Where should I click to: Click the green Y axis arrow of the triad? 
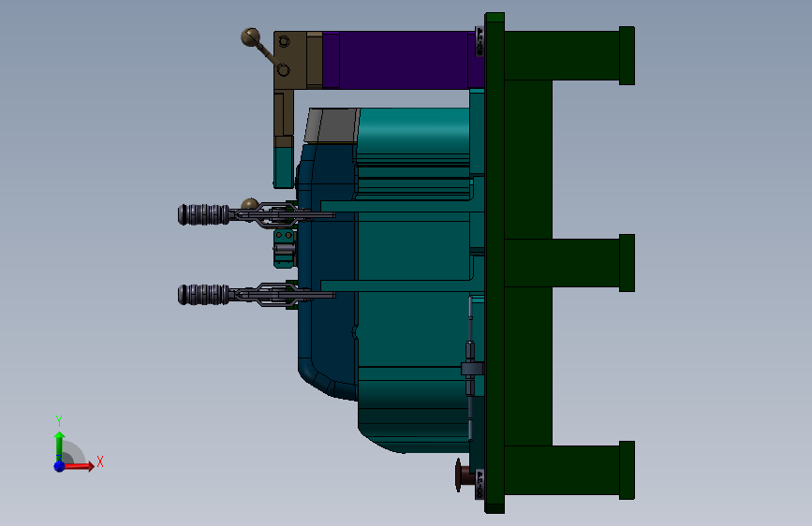point(59,446)
